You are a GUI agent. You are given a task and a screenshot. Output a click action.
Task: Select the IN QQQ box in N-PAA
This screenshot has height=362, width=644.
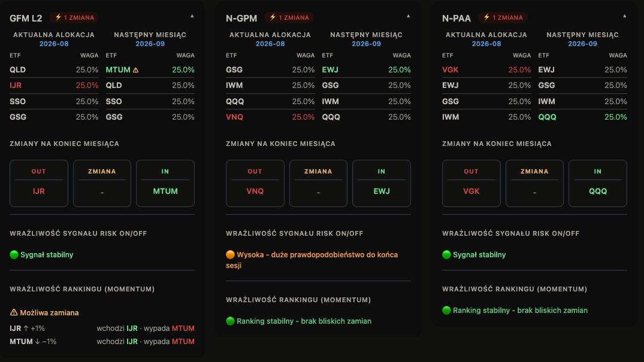(x=598, y=184)
